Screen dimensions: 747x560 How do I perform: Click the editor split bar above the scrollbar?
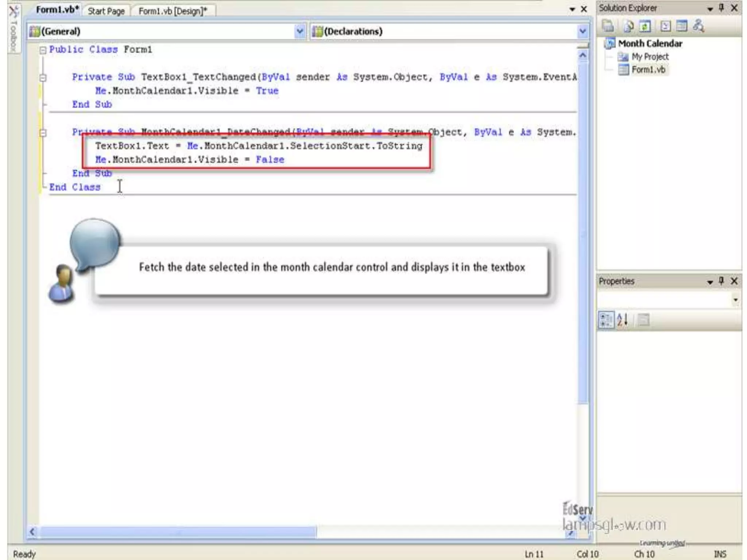tap(582, 46)
